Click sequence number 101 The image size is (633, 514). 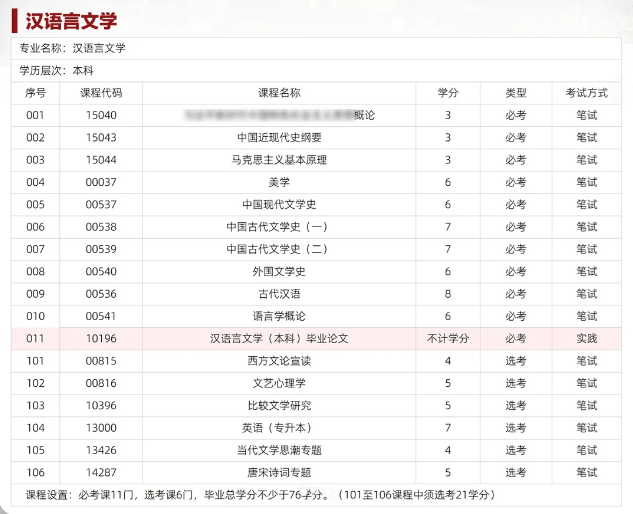tap(36, 361)
